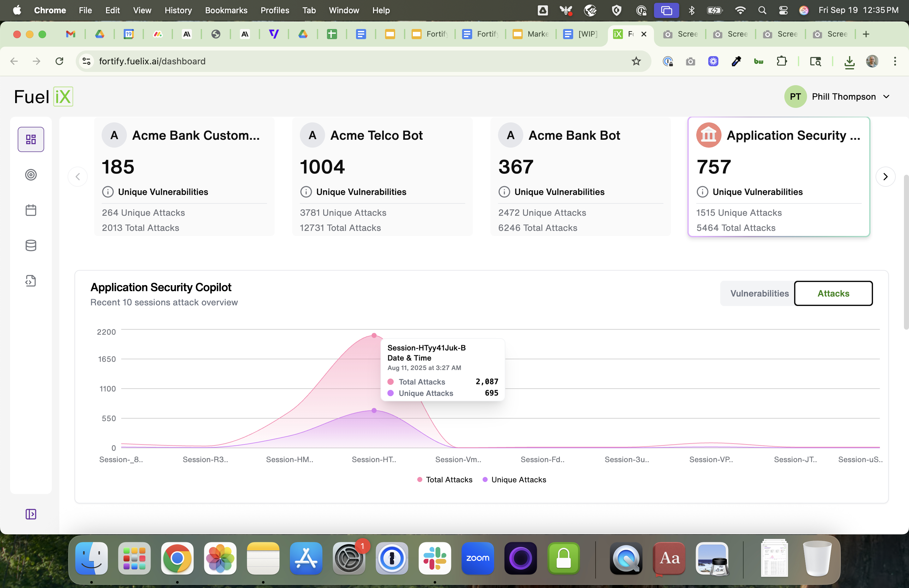909x588 pixels.
Task: Open the code file icon in sidebar
Action: click(31, 281)
